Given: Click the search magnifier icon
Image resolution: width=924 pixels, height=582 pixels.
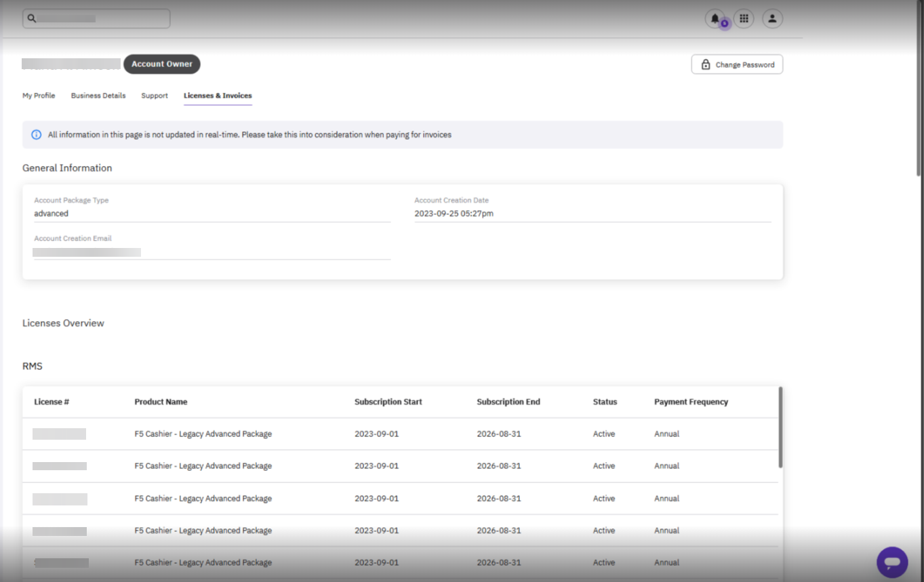Looking at the screenshot, I should 31,18.
